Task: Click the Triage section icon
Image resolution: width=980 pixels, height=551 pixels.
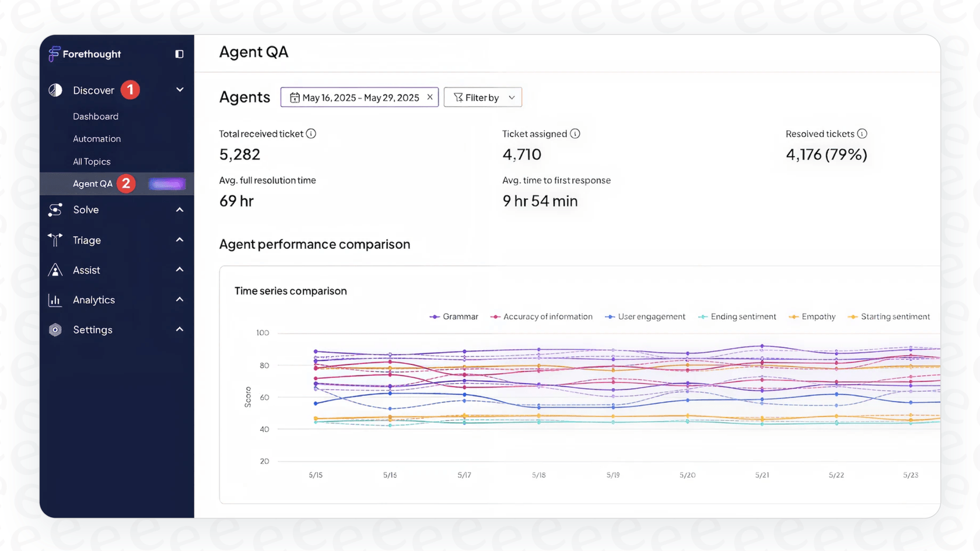Action: [x=55, y=240]
